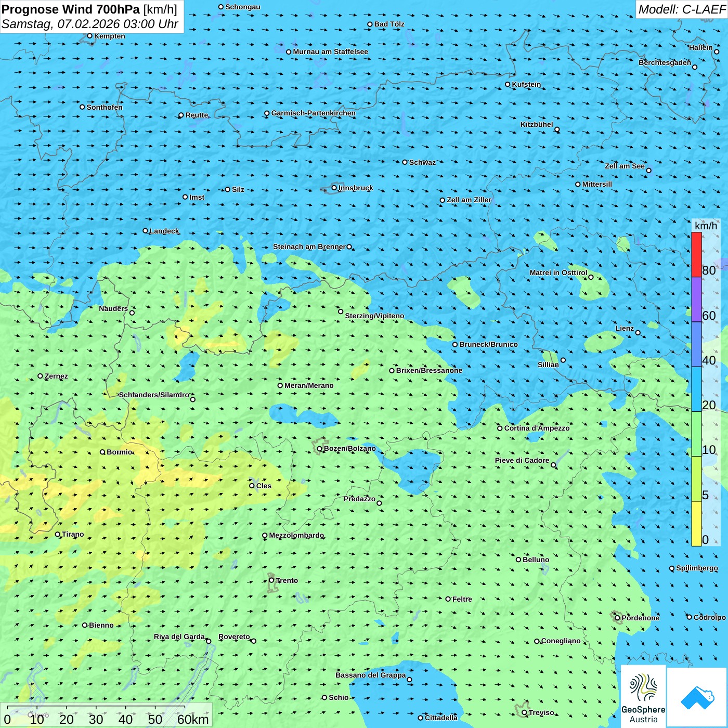The height and width of the screenshot is (728, 728).
Task: Click the Innsbruck city marker
Action: pos(334,188)
